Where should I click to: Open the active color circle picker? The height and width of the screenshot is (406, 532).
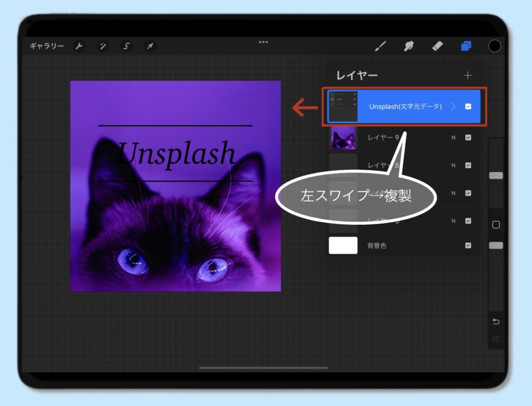[x=495, y=46]
